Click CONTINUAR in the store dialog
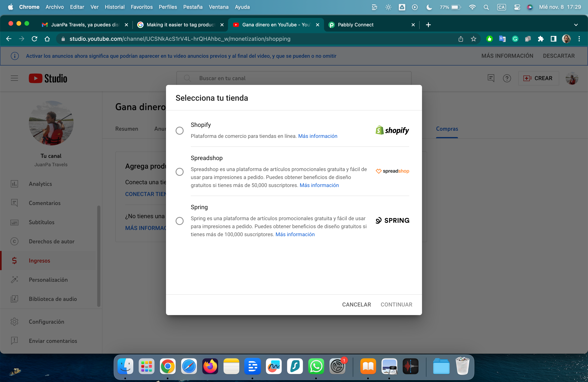588x382 pixels. (x=396, y=304)
